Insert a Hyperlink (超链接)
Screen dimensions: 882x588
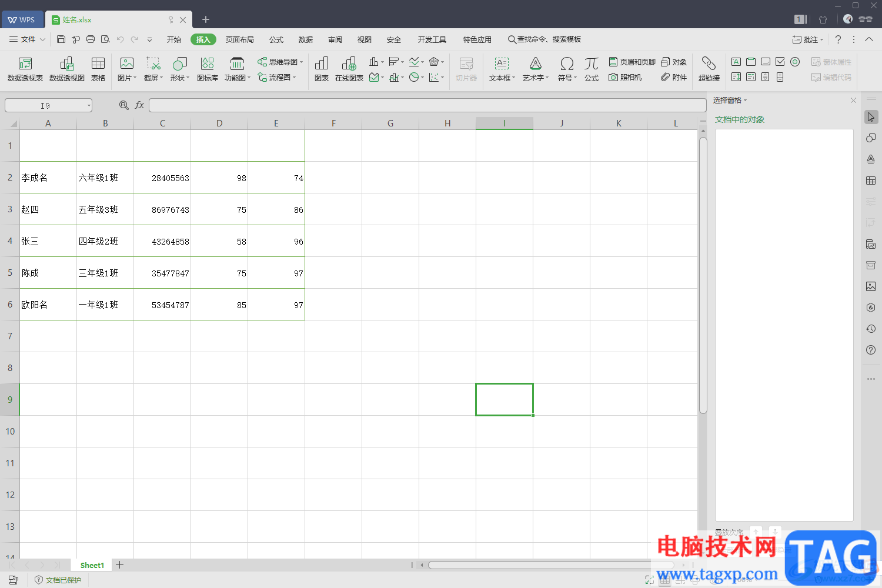tap(709, 69)
